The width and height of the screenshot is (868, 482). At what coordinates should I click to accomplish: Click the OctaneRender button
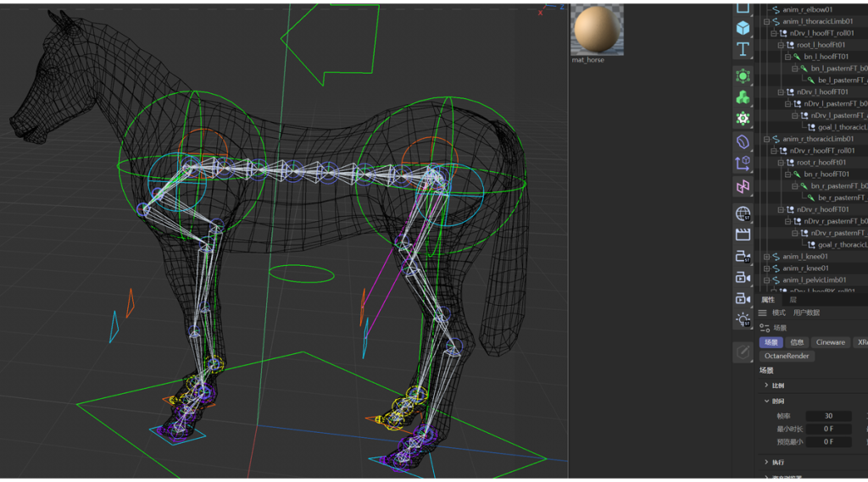(787, 357)
